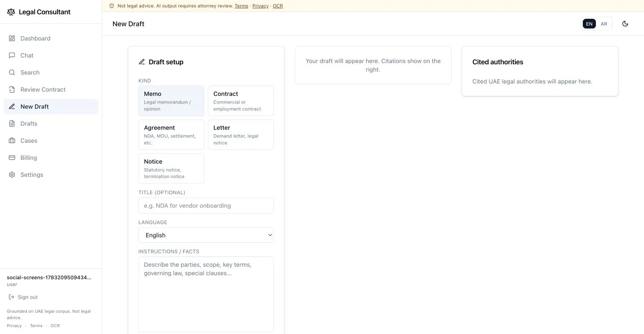644x334 pixels.
Task: Select New Draft in the sidebar
Action: [51, 107]
